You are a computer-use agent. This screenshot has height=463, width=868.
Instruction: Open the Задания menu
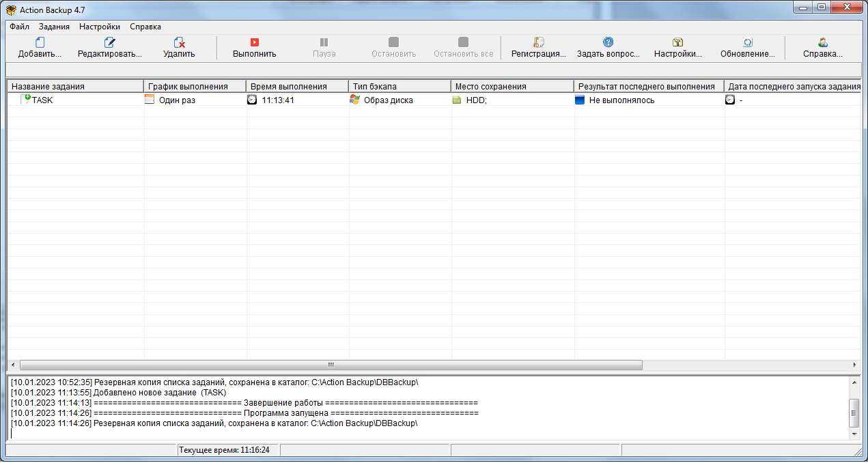click(54, 27)
